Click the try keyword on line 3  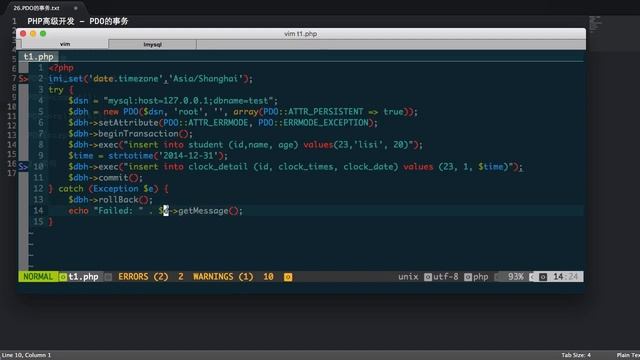click(56, 90)
